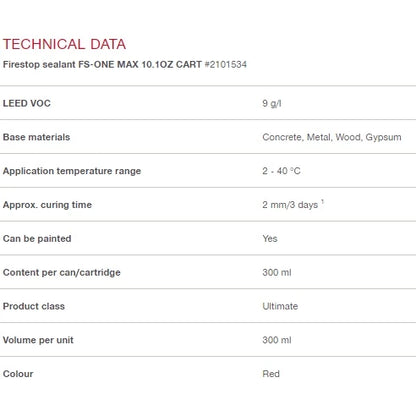Select the Can be painted label
Image resolution: width=416 pixels, height=416 pixels.
click(x=37, y=239)
